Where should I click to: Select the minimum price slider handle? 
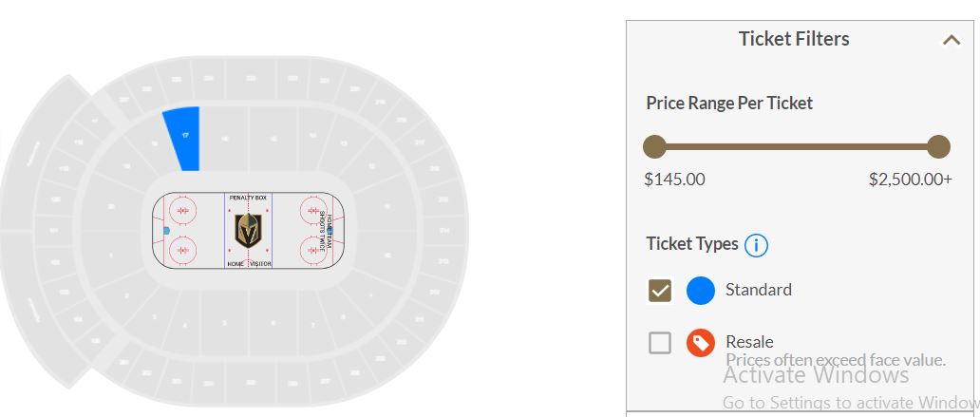point(654,146)
